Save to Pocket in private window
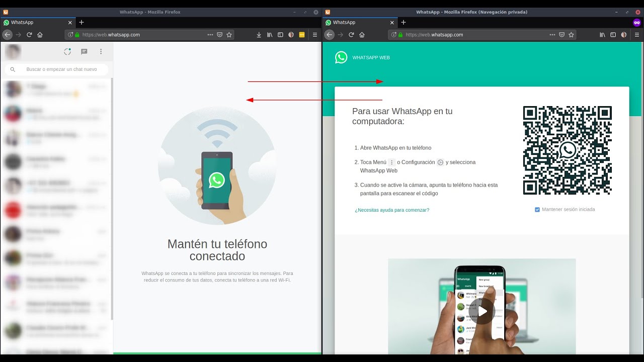This screenshot has height=362, width=644. pyautogui.click(x=561, y=35)
